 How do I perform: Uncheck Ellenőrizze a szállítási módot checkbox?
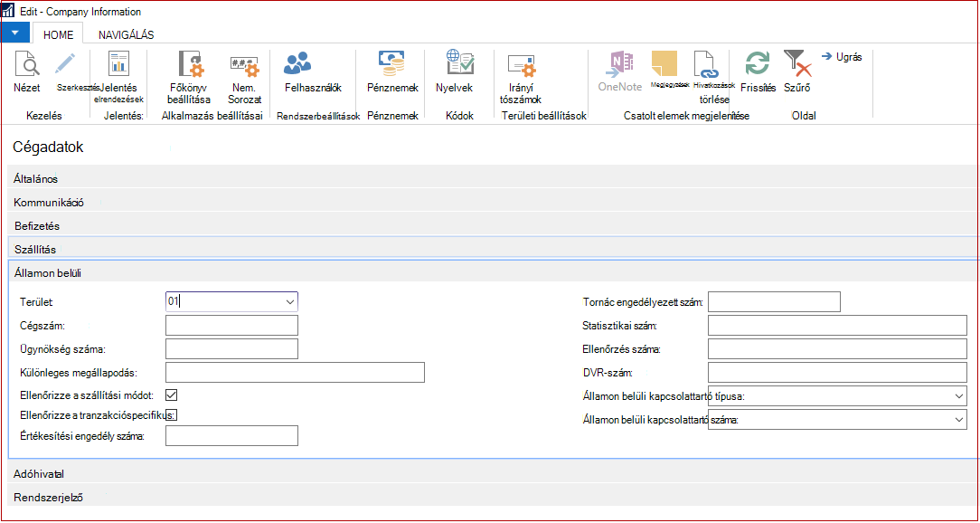coord(172,395)
